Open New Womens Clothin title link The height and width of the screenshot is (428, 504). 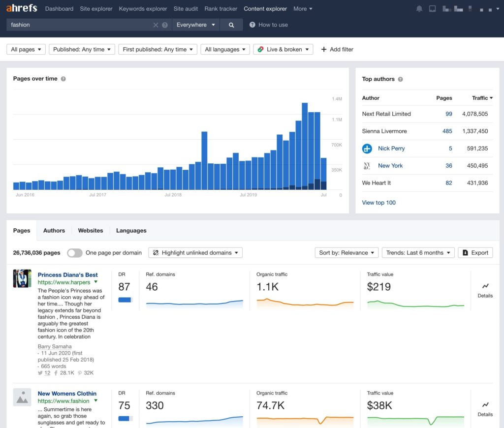(x=67, y=393)
